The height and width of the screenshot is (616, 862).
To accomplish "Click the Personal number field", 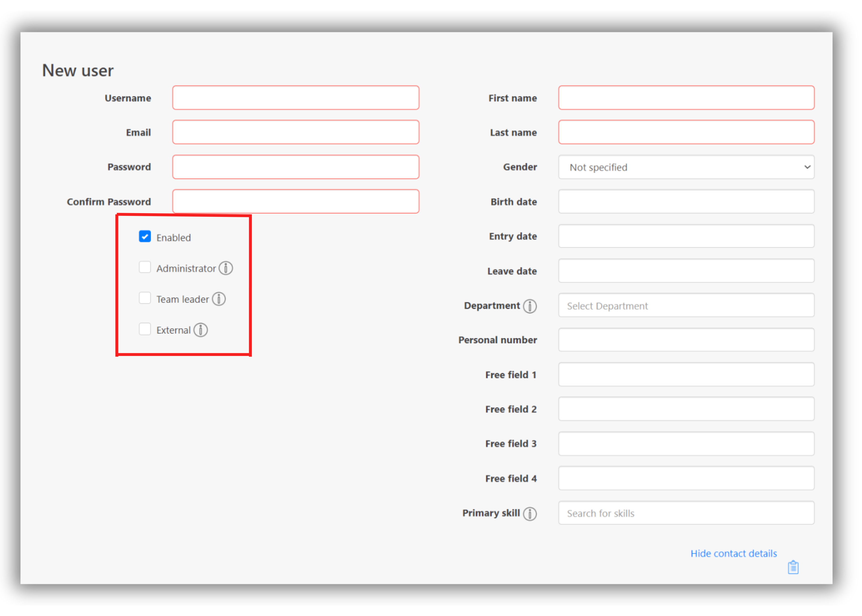I will (x=686, y=340).
